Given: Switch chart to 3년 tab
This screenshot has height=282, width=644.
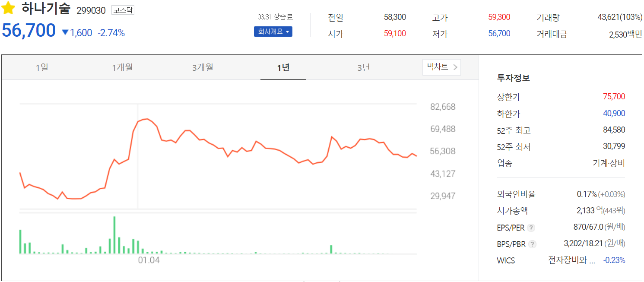Looking at the screenshot, I should (364, 67).
